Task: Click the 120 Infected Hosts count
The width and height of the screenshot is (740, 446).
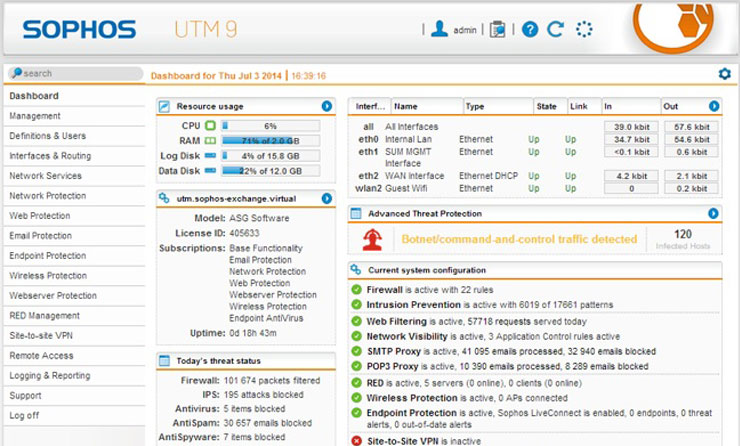Action: coord(683,239)
